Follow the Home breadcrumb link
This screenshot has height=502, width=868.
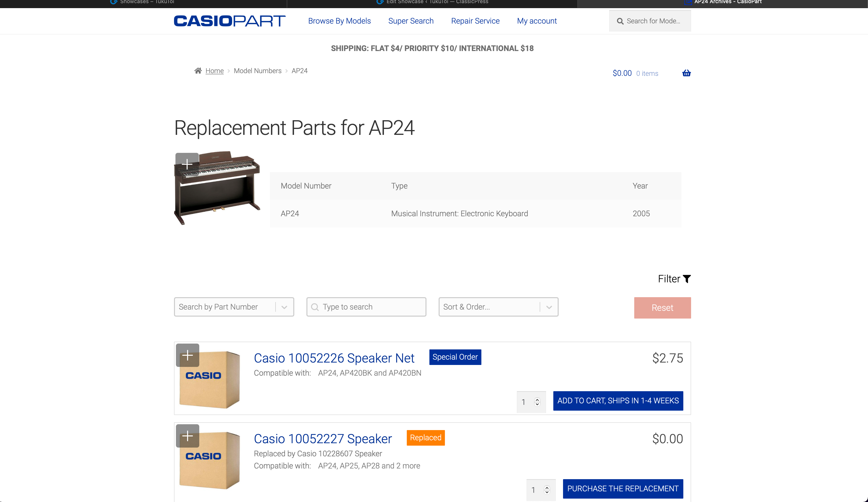click(214, 70)
